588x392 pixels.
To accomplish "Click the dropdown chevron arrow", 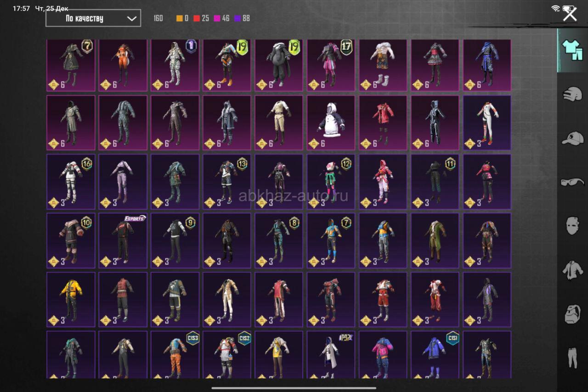I will (x=131, y=18).
